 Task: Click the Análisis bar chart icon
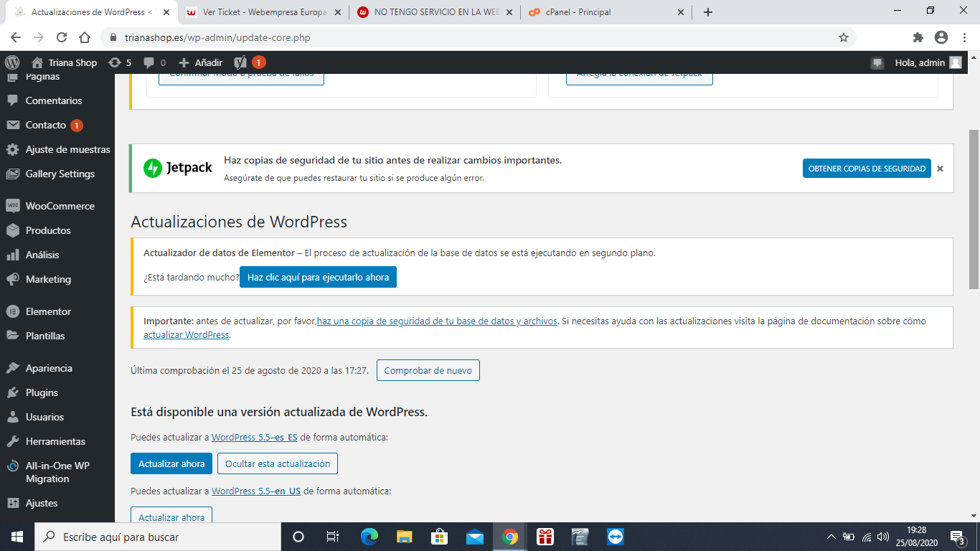(x=12, y=255)
